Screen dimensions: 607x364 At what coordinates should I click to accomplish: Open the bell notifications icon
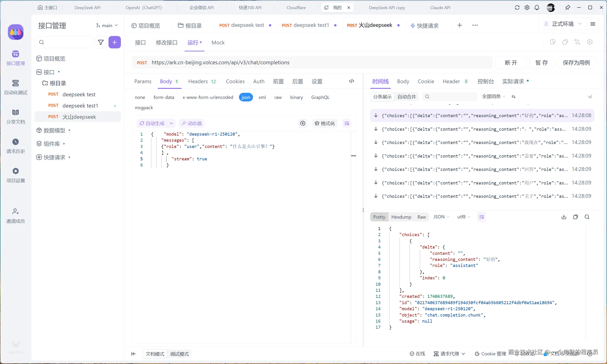tap(537, 8)
